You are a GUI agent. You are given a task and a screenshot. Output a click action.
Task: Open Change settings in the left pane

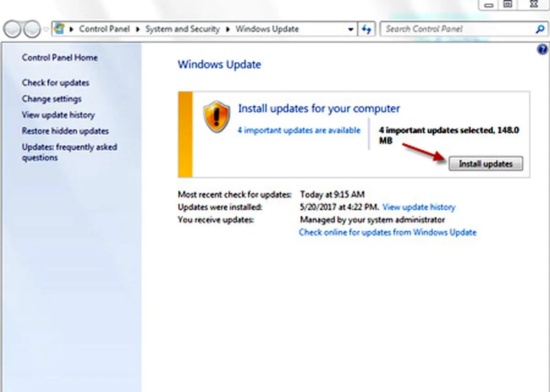51,99
